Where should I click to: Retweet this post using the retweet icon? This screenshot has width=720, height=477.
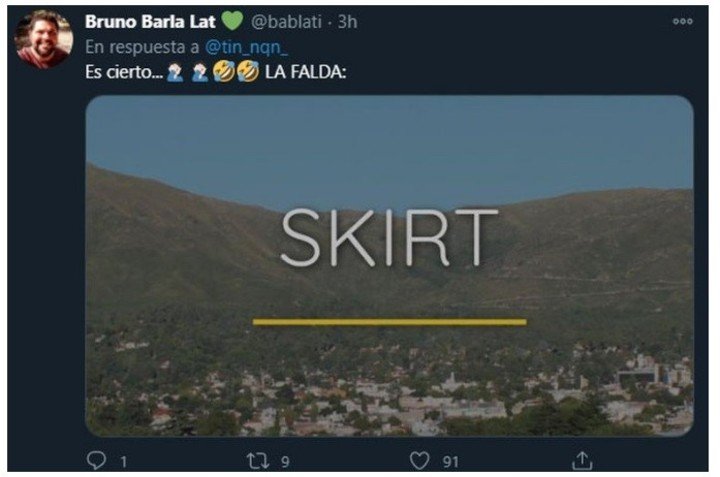click(258, 460)
